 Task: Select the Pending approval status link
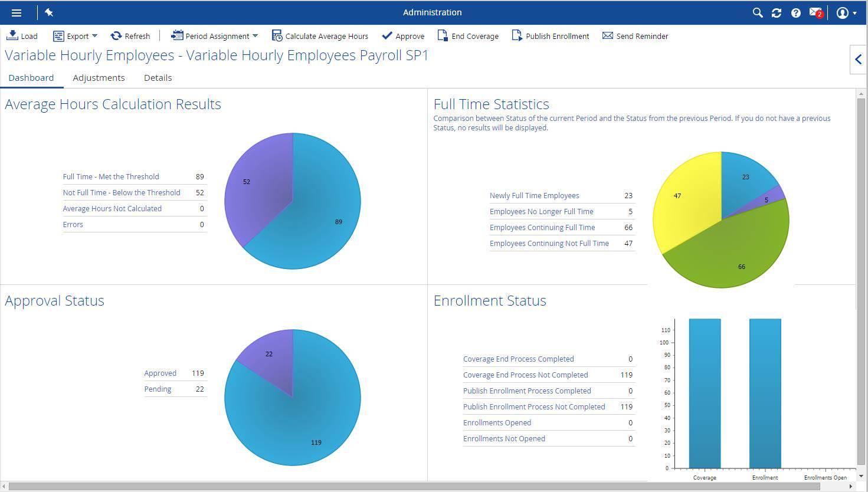pos(158,389)
